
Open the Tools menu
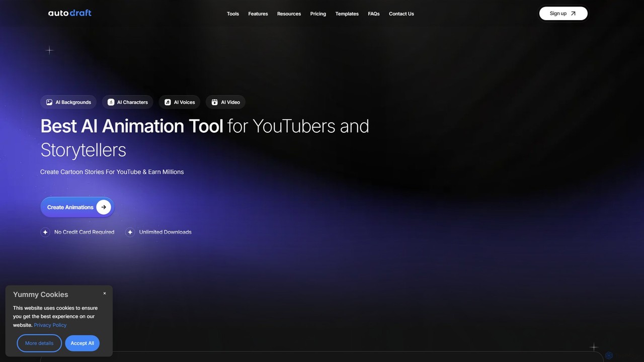[x=233, y=14]
